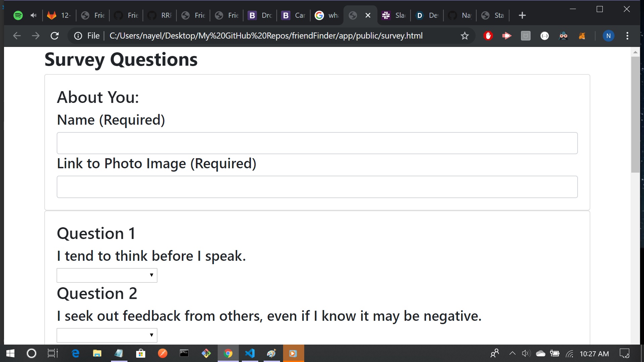Reload the survey page
The height and width of the screenshot is (362, 644).
(x=55, y=36)
